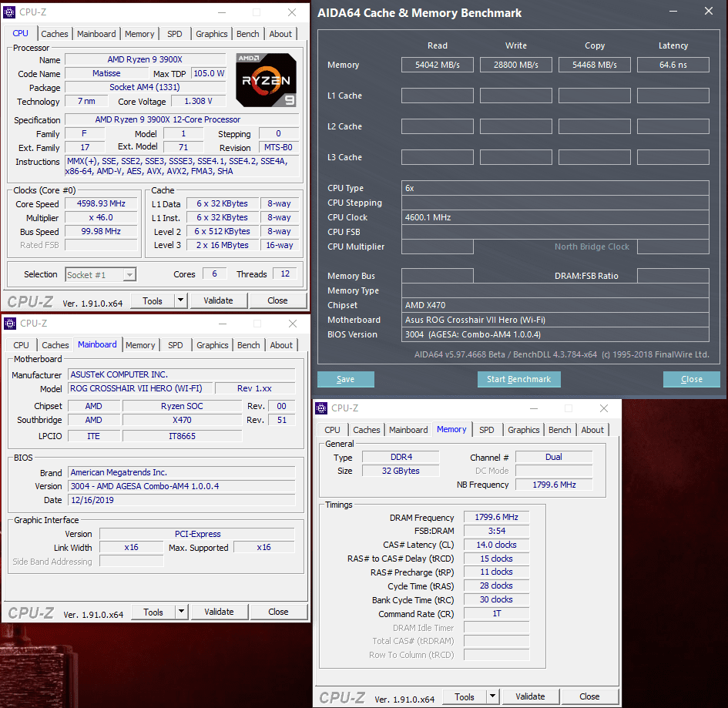Click the Core Speed value 4598.93 MHz
Viewport: 728px width, 708px height.
101,203
